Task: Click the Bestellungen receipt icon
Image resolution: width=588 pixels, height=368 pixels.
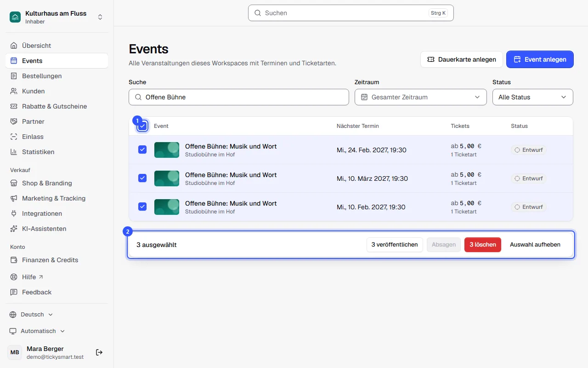Action: pos(14,76)
